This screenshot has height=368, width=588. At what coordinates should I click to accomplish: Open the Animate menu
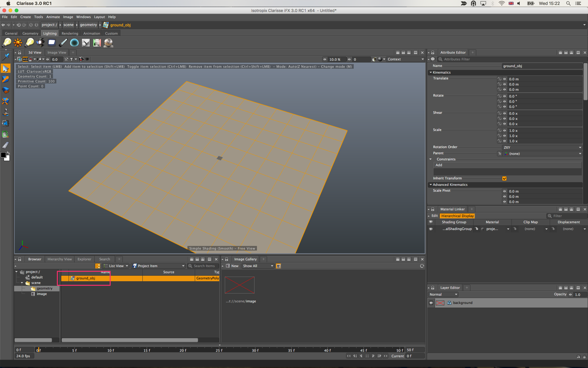(x=53, y=17)
